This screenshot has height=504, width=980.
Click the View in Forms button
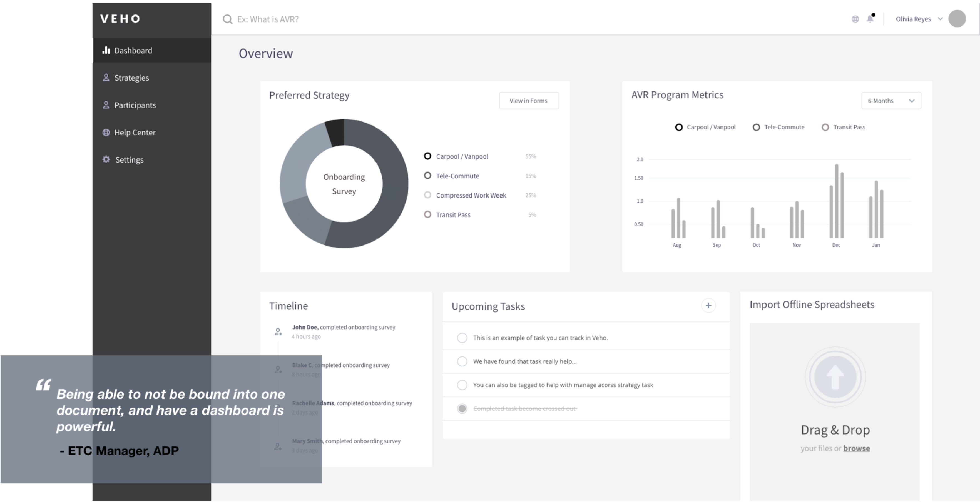click(x=528, y=101)
